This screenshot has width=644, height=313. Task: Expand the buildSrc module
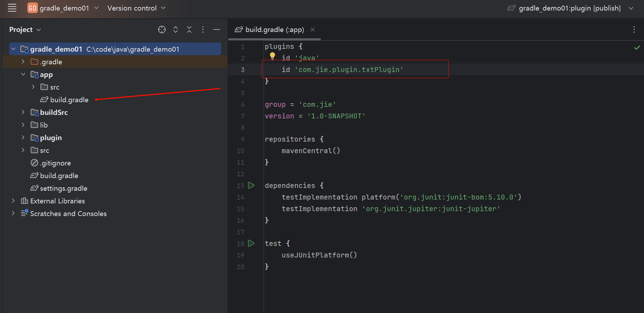tap(23, 112)
